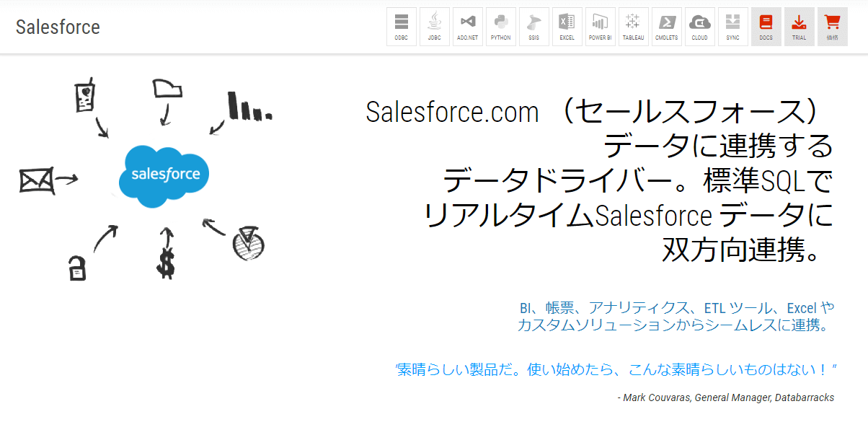Click the ADO.NET provider icon
This screenshot has height=422, width=868.
(x=467, y=27)
